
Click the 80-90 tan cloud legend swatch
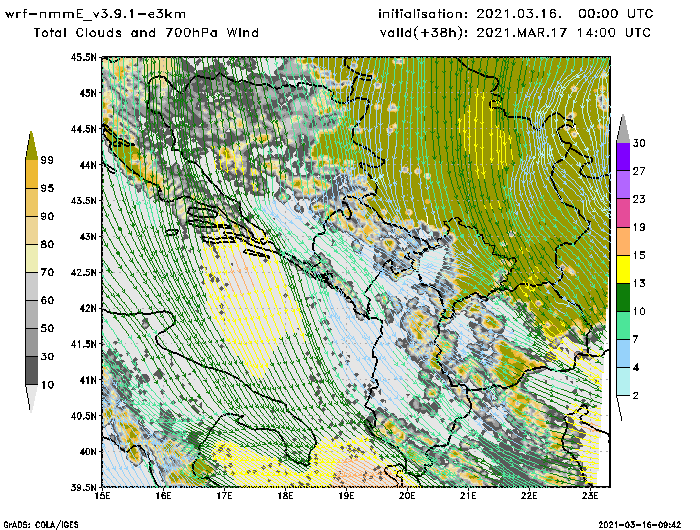click(32, 230)
